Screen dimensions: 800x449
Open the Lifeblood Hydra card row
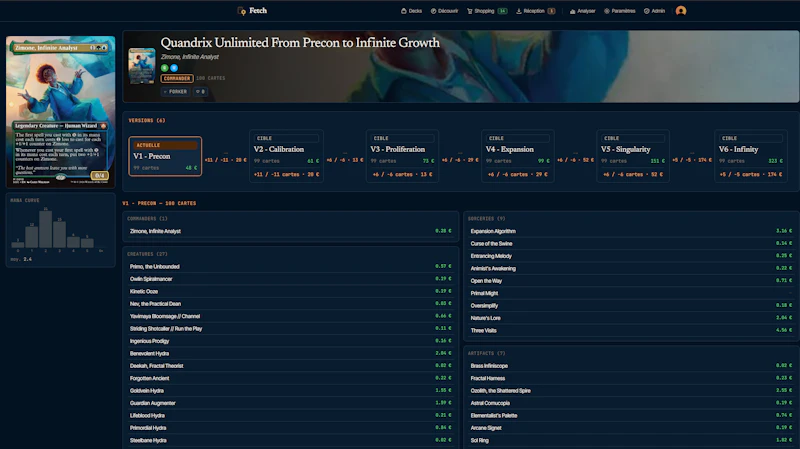[290, 415]
